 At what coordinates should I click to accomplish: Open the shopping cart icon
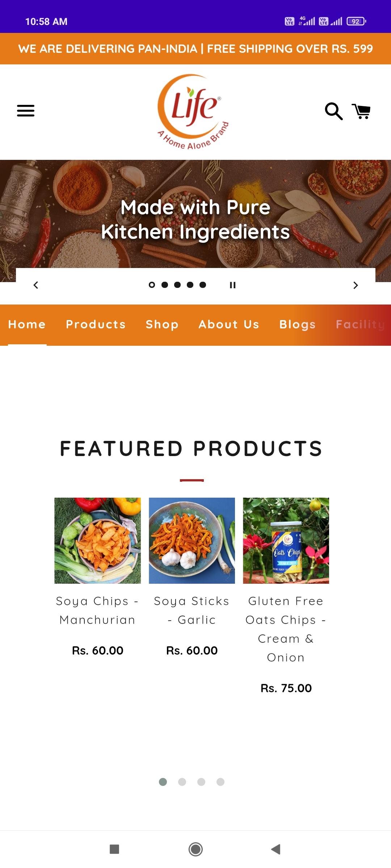tap(361, 111)
